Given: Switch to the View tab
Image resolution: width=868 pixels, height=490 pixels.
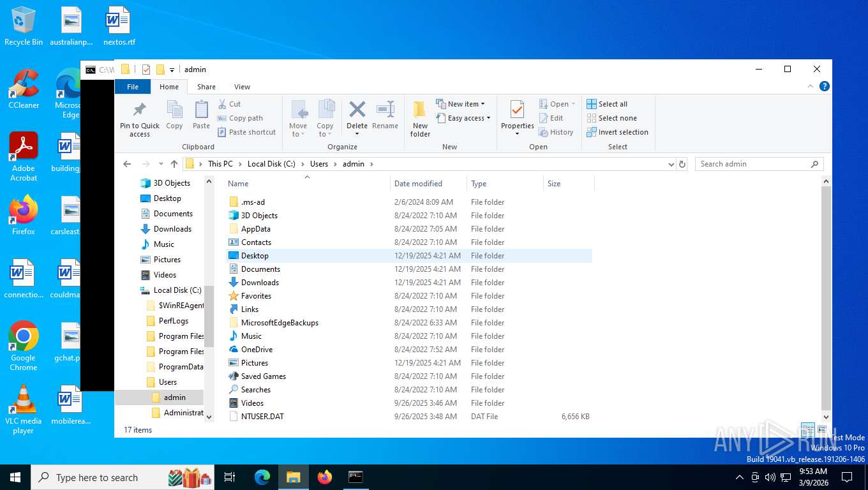Looking at the screenshot, I should pos(242,87).
